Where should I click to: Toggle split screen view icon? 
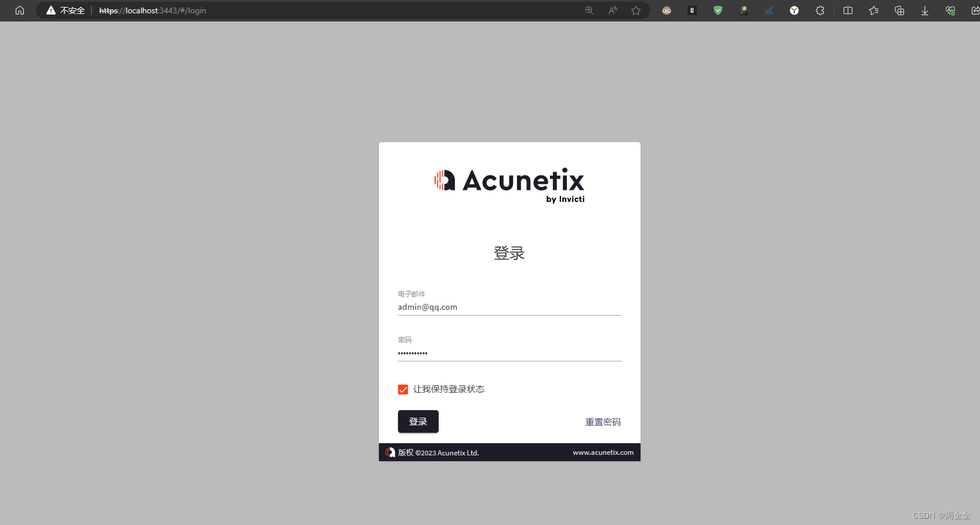848,10
